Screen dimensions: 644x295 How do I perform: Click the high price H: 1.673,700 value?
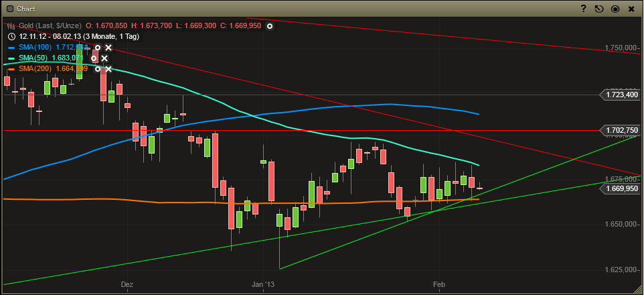point(151,26)
